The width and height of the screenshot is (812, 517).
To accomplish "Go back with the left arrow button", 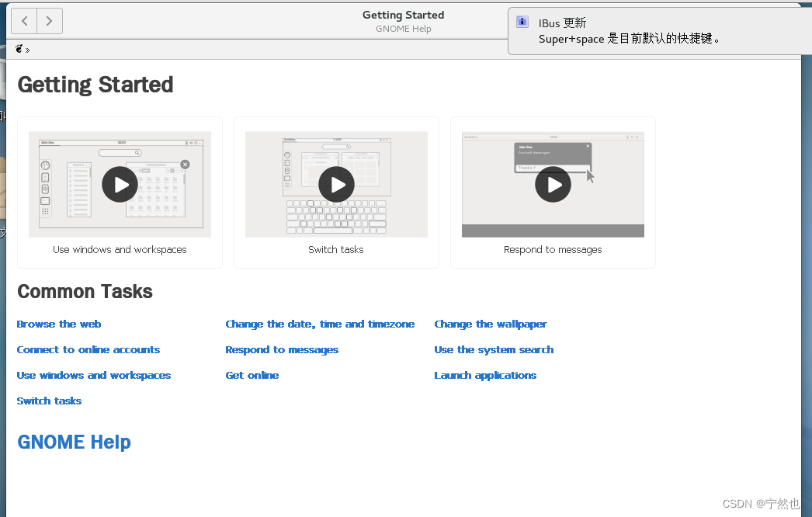I will (24, 21).
